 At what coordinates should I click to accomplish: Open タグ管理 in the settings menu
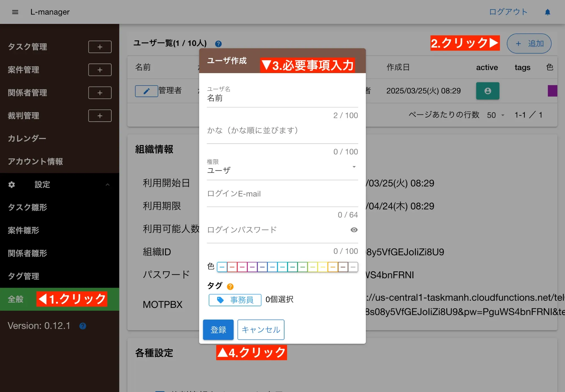point(24,276)
